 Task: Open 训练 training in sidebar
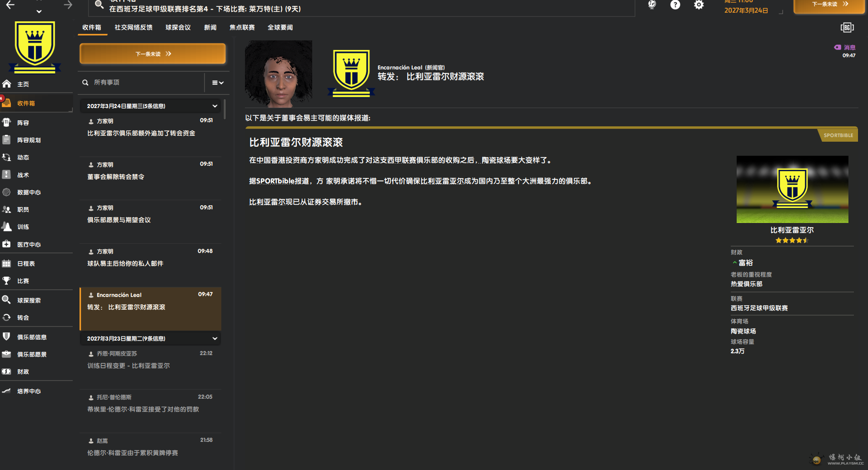click(23, 227)
